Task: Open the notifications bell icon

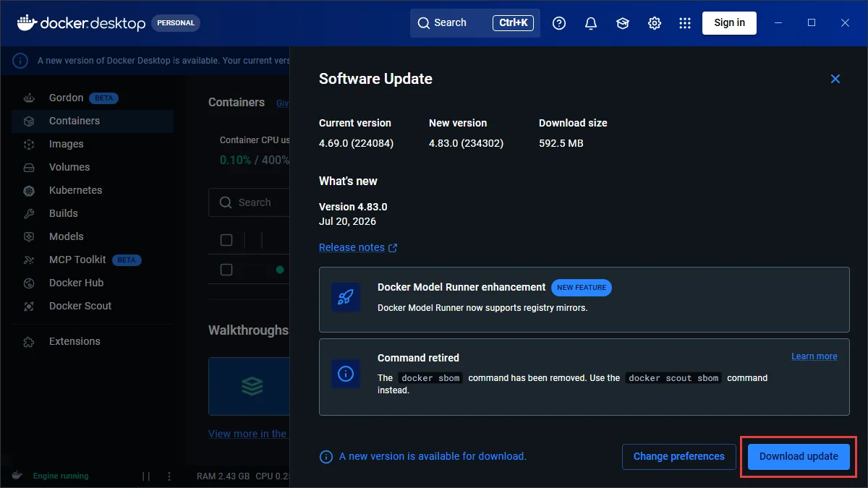Action: click(x=591, y=23)
